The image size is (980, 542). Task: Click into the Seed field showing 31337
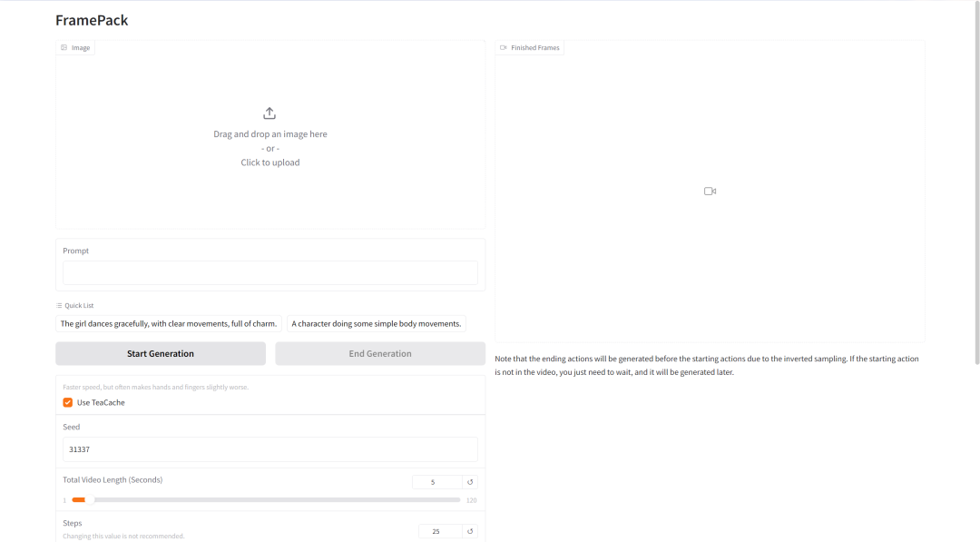click(x=270, y=449)
